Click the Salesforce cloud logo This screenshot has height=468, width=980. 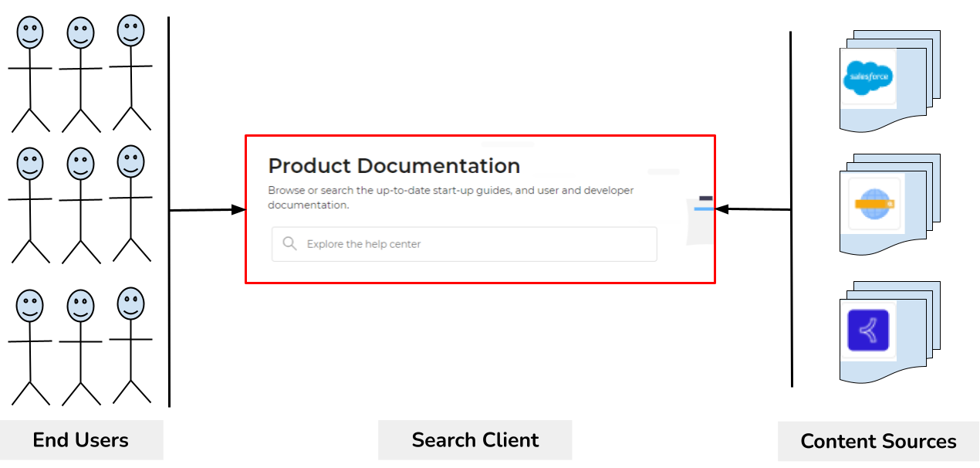coord(867,76)
